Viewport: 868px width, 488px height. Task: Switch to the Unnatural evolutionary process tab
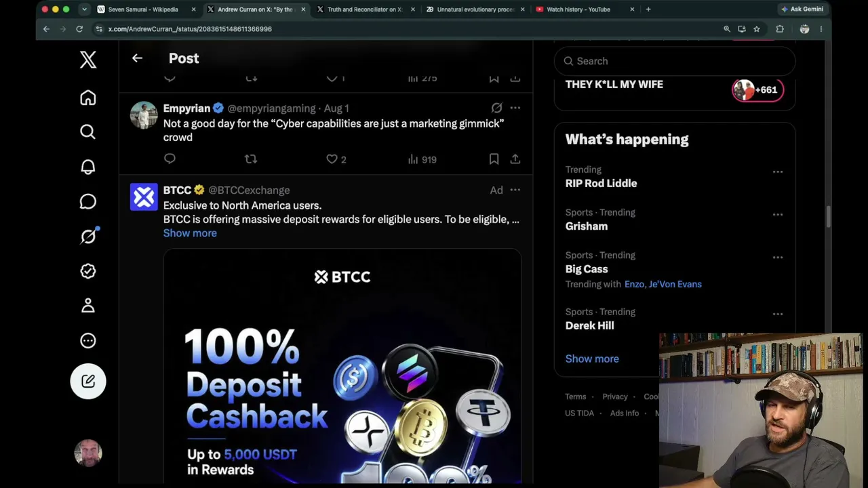475,9
